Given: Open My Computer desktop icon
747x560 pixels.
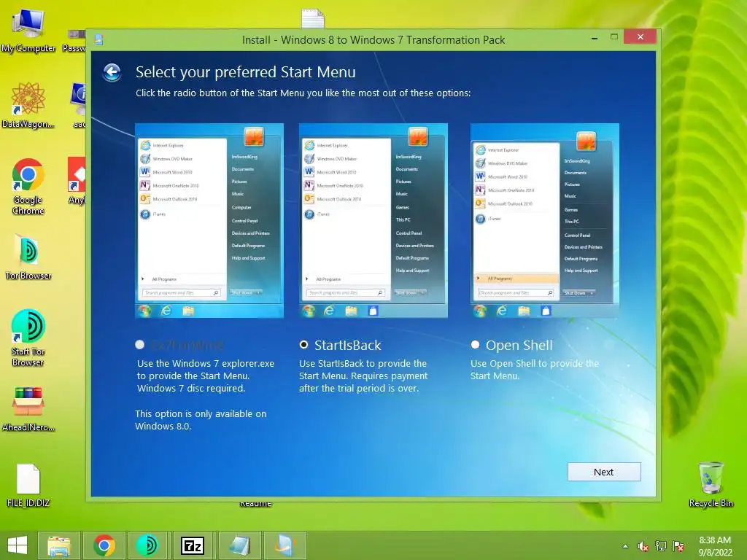Looking at the screenshot, I should pos(28,30).
